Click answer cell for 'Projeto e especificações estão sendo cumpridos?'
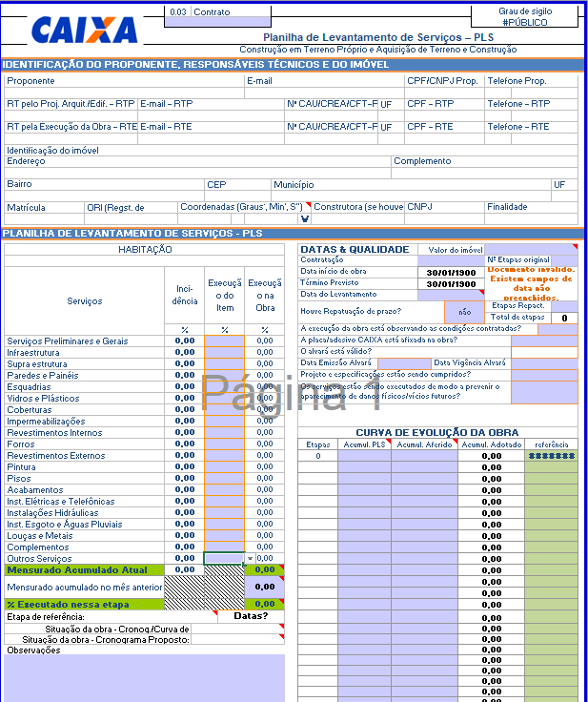588x702 pixels. (544, 375)
